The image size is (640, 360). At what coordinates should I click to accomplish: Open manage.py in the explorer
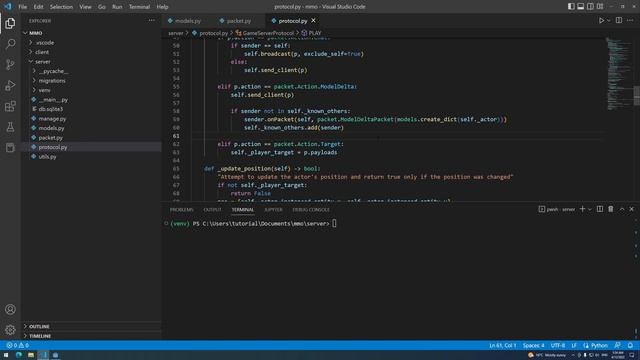click(x=52, y=118)
